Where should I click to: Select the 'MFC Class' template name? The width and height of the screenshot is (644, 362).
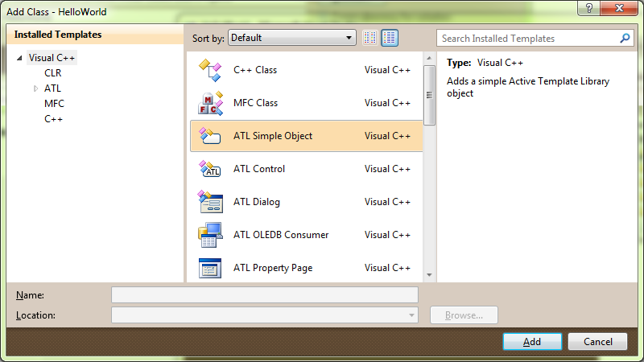coord(255,103)
